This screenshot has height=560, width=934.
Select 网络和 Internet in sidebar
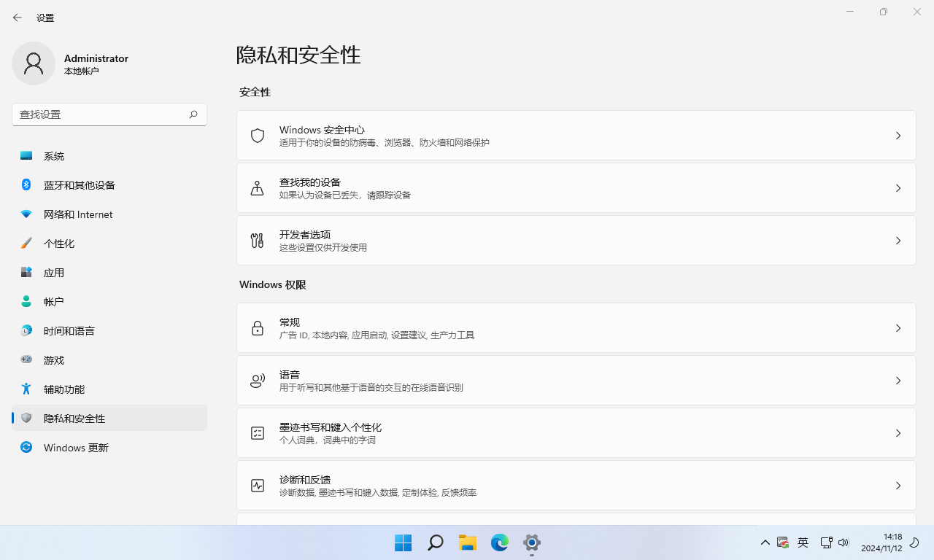coord(109,214)
